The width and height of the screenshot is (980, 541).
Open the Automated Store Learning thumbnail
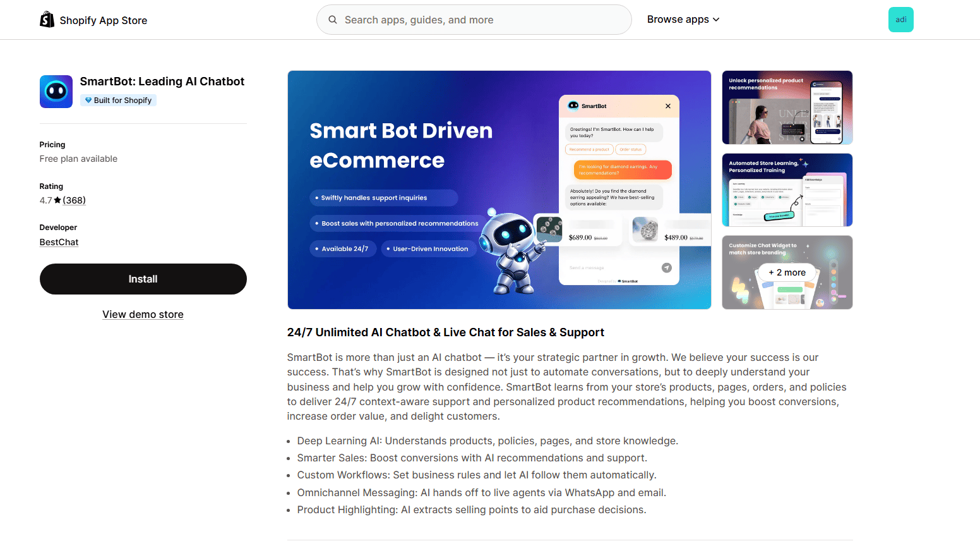tap(787, 190)
